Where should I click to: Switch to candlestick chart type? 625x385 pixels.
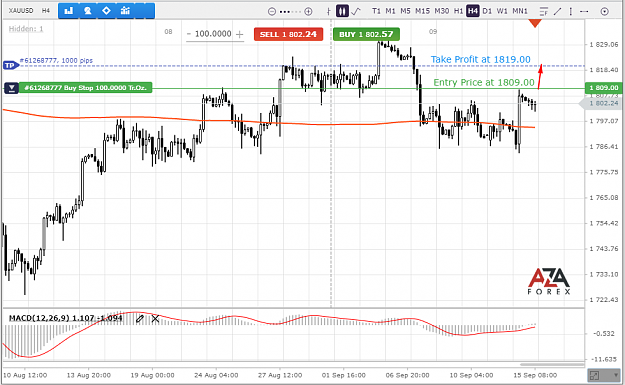coord(342,11)
